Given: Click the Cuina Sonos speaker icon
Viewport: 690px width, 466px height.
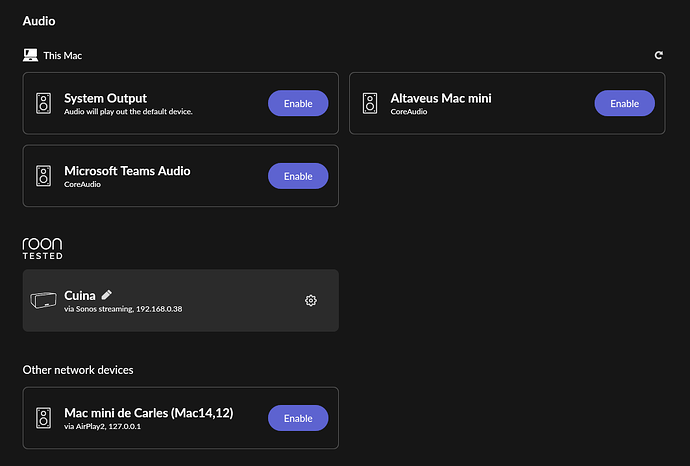Looking at the screenshot, I should (x=43, y=300).
